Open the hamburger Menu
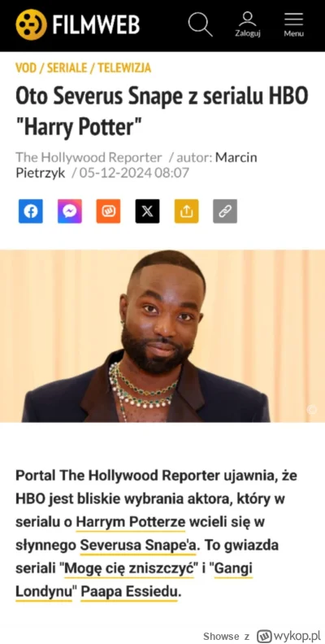 (x=294, y=24)
